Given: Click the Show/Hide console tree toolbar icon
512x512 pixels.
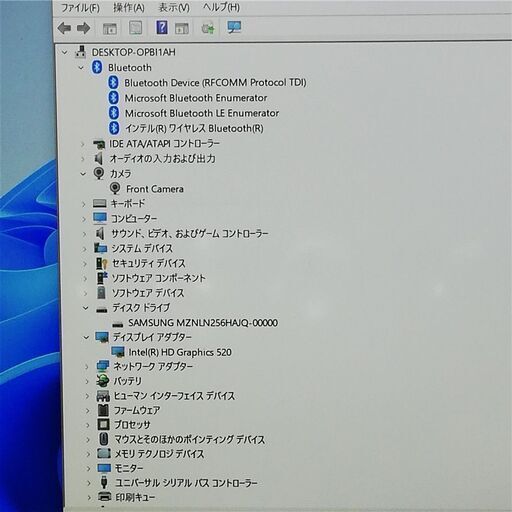Looking at the screenshot, I should tap(110, 28).
